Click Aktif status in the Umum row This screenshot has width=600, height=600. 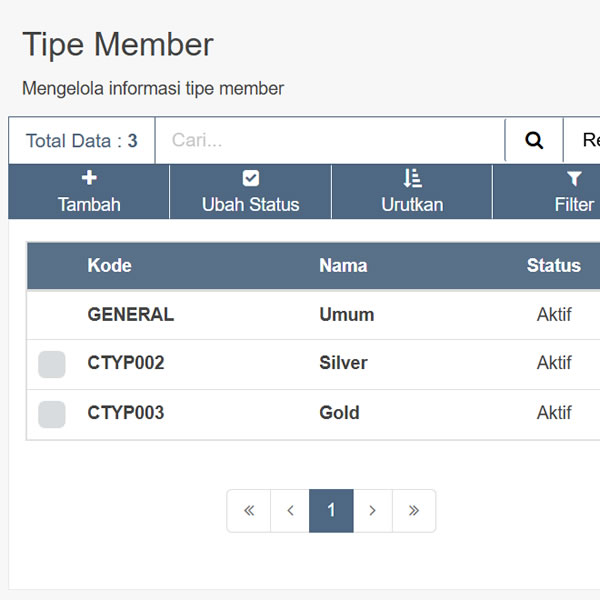point(554,315)
